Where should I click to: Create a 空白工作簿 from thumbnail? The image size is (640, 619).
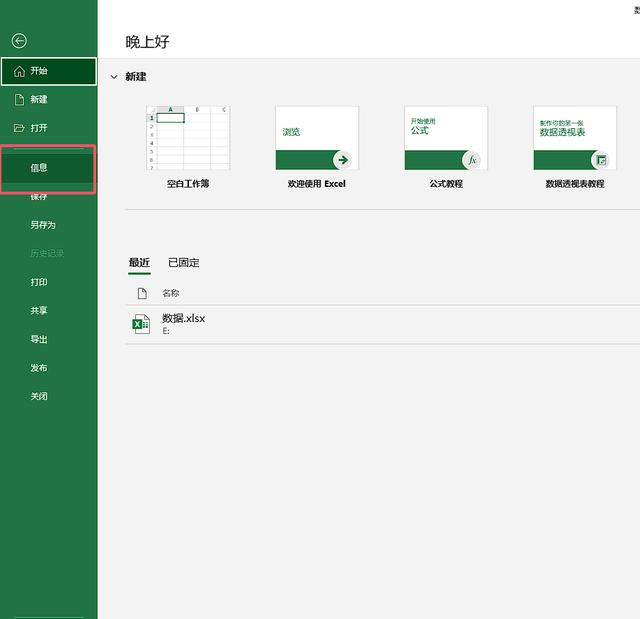188,138
